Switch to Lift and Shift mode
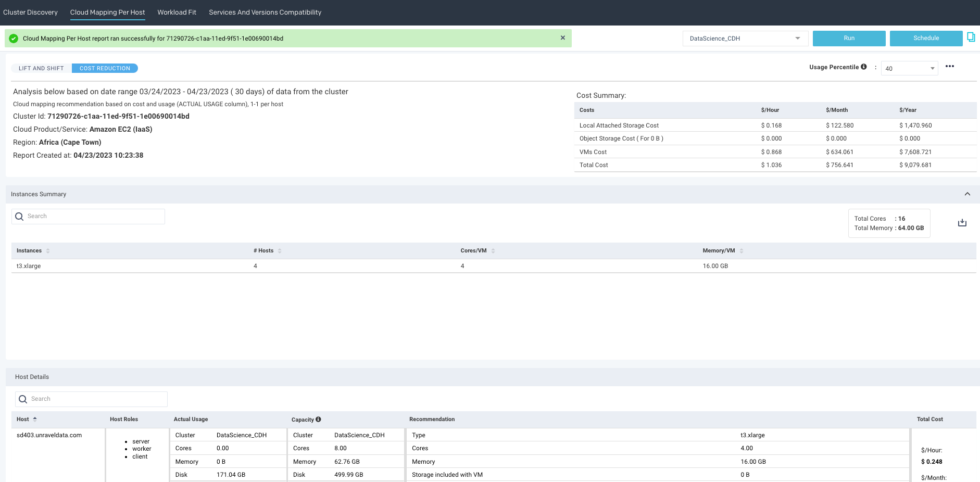The image size is (980, 482). [x=41, y=68]
